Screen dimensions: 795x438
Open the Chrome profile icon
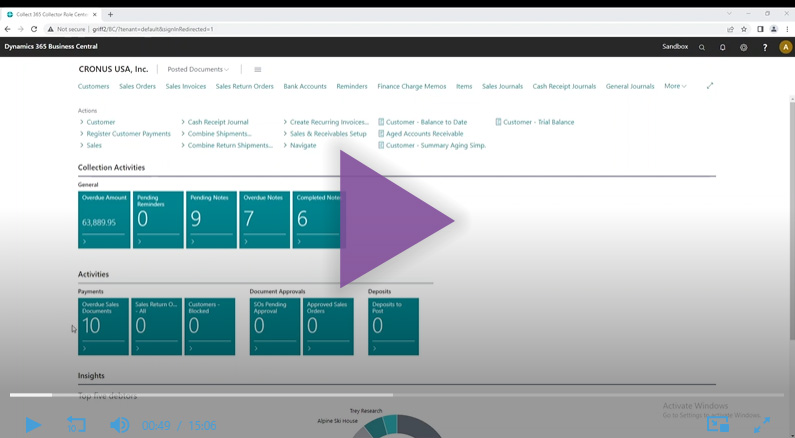[774, 29]
